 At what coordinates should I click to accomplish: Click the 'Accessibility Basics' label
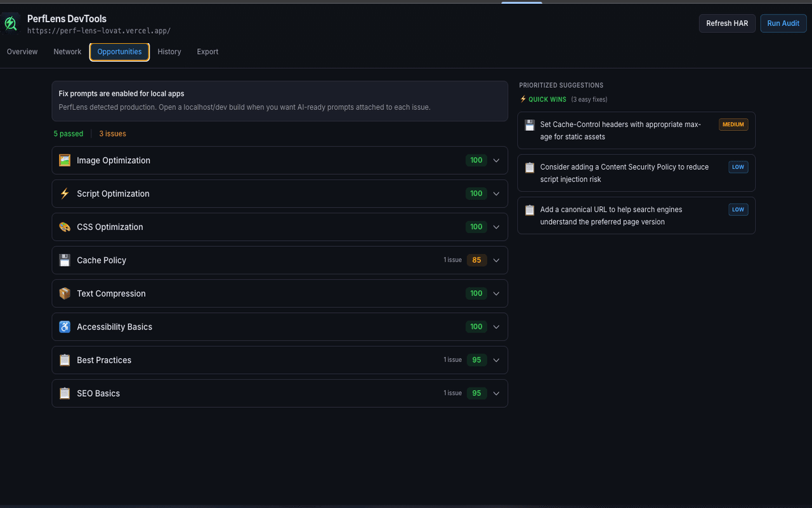tap(114, 327)
